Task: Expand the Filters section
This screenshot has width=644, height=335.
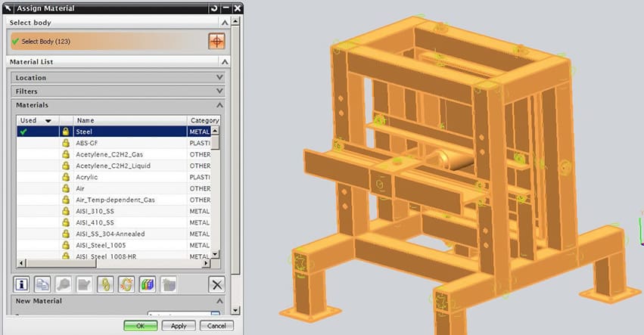Action: [x=220, y=92]
